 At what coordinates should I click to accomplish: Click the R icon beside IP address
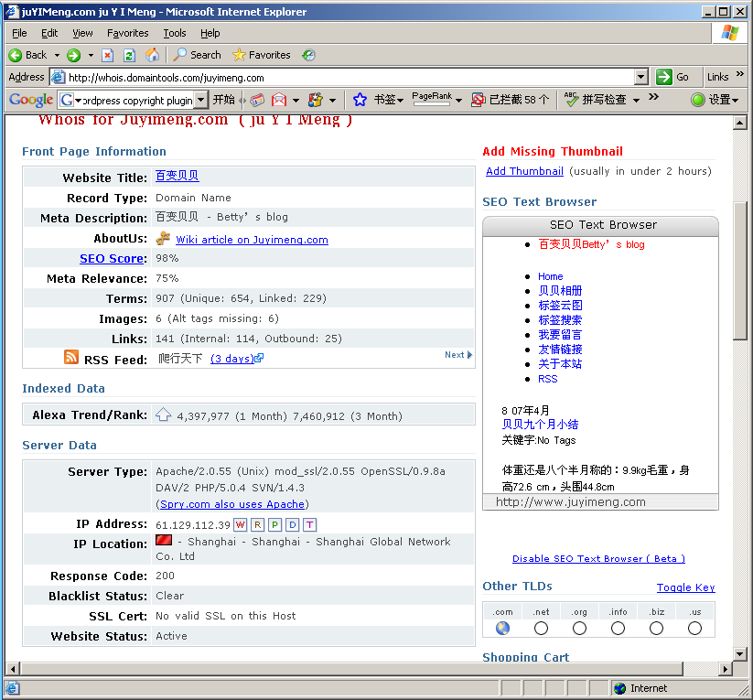point(257,524)
